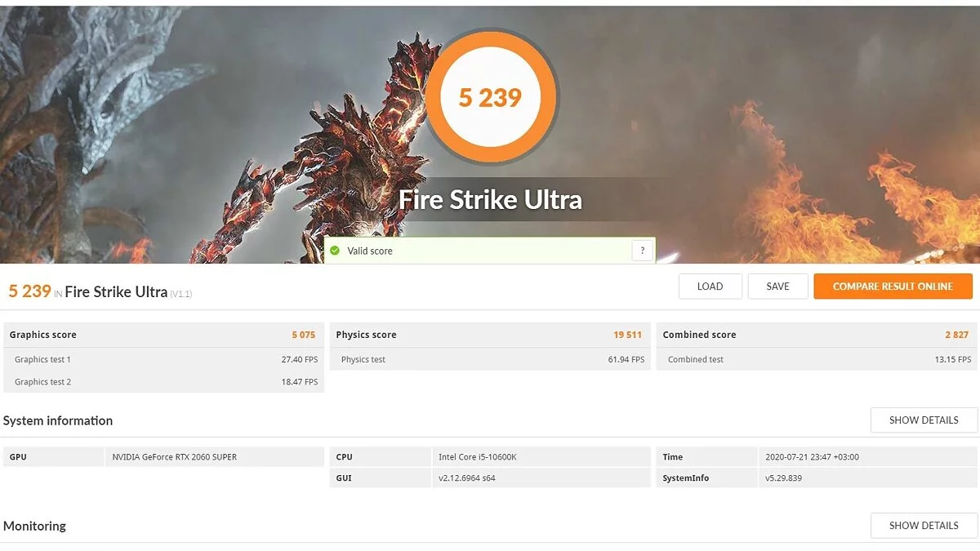Click the Graphics score header label
The height and width of the screenshot is (551, 980).
coord(42,335)
